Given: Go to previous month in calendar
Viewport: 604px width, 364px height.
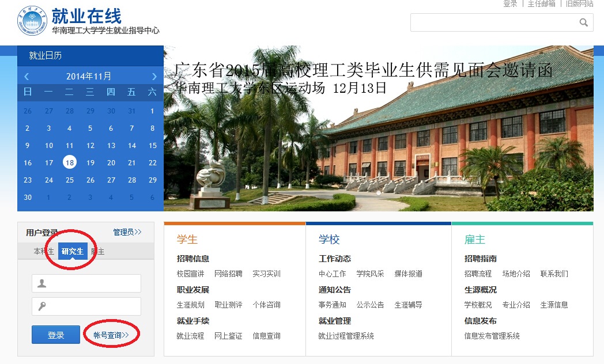Looking at the screenshot, I should tap(27, 77).
